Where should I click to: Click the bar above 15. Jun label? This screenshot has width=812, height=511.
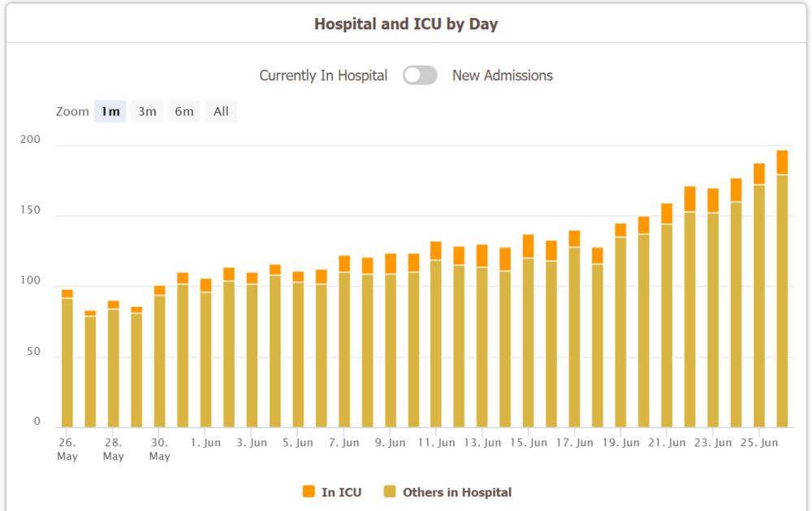click(529, 331)
